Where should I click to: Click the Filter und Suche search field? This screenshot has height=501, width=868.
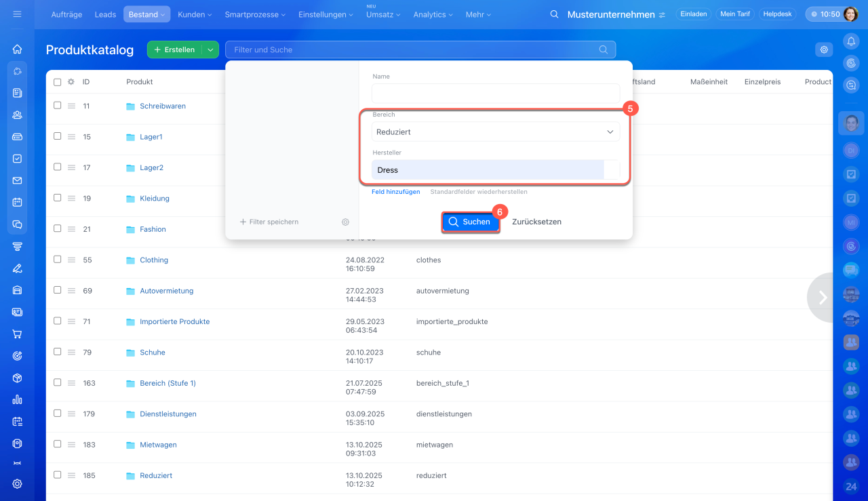click(420, 49)
